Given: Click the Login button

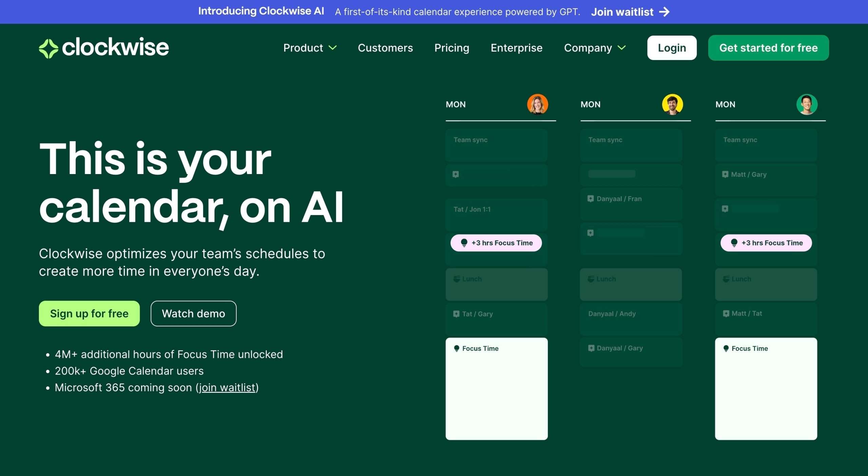Looking at the screenshot, I should point(672,48).
